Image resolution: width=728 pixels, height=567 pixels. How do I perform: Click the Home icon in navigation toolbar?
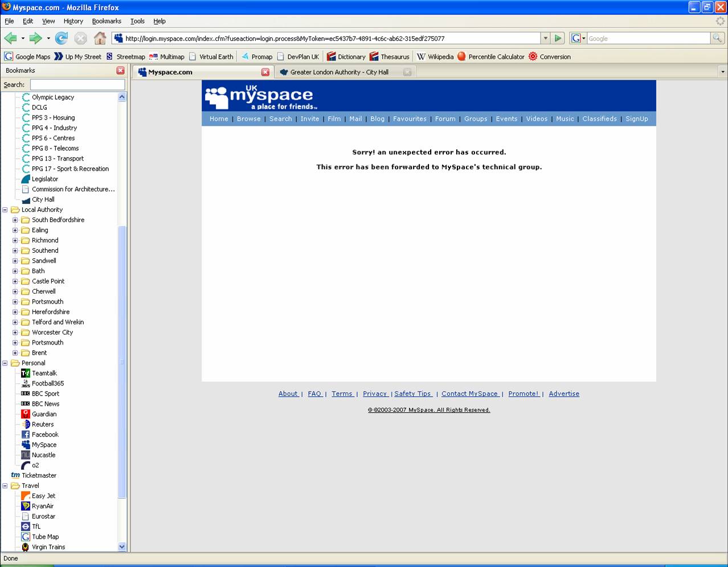(x=100, y=38)
